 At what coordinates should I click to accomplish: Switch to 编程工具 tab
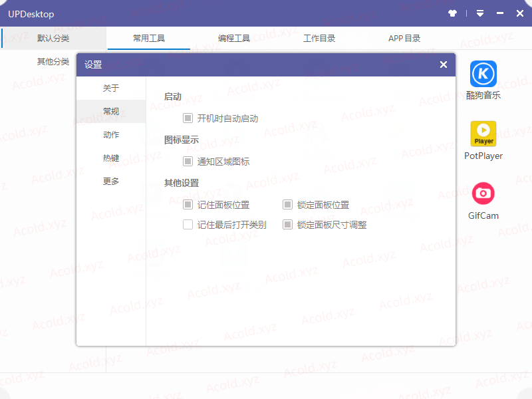[234, 39]
